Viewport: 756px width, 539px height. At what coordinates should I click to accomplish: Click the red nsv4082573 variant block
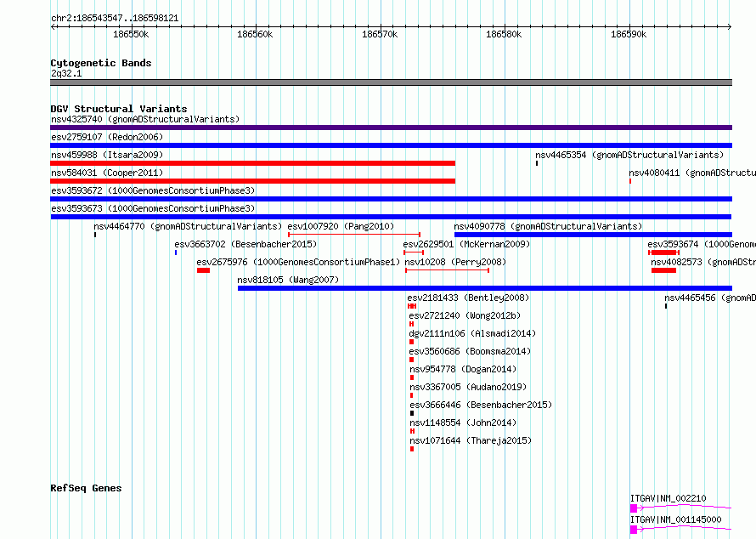tap(664, 270)
